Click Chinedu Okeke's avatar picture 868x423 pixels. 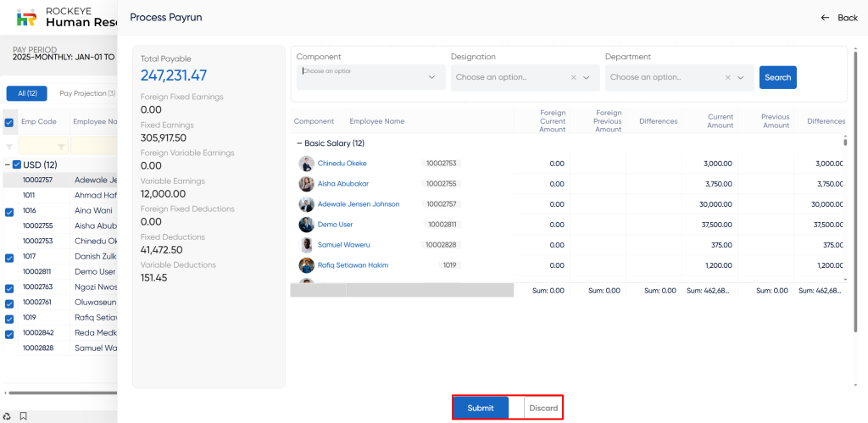click(x=306, y=164)
